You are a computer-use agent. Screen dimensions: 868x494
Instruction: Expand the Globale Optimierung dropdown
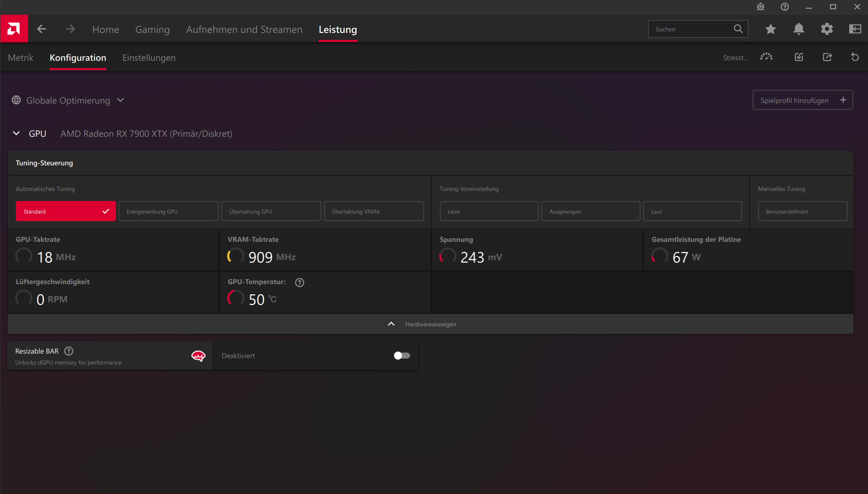pyautogui.click(x=120, y=100)
